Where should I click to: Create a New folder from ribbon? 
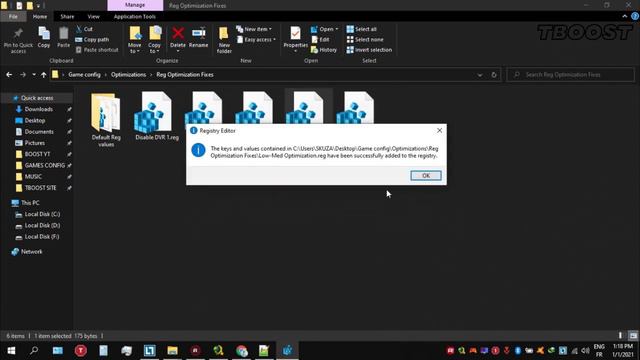224,40
